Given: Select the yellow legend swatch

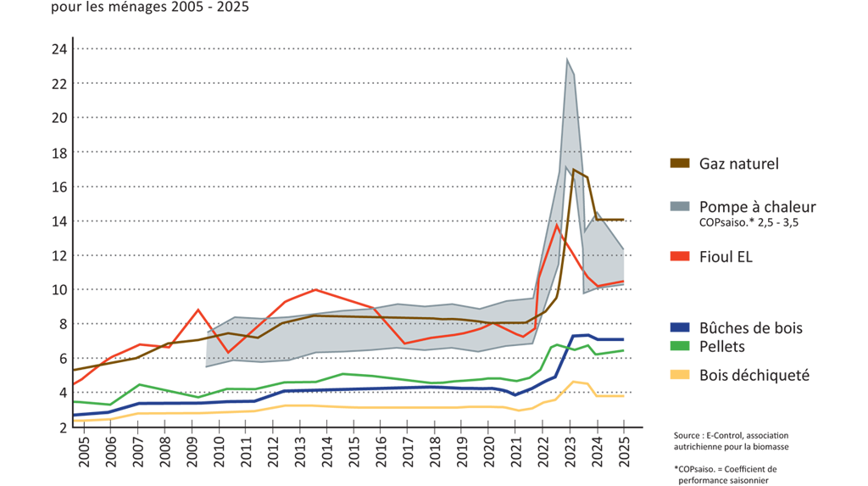Looking at the screenshot, I should click(671, 380).
